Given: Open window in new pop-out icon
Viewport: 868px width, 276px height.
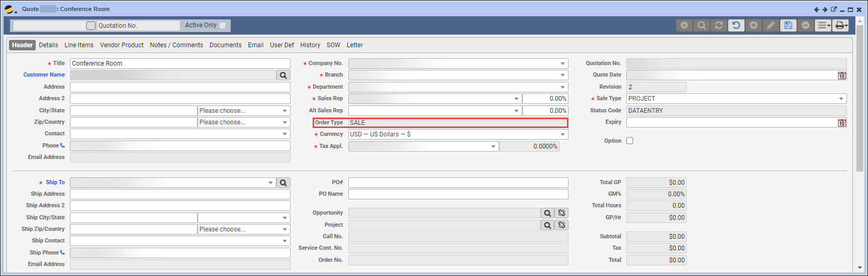Looking at the screenshot, I should pos(833,9).
